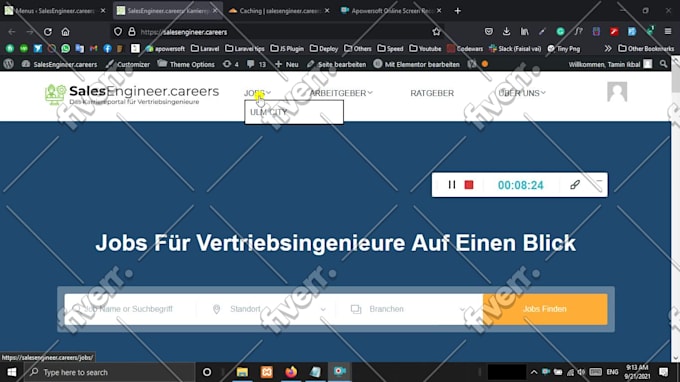
Task: Pause the screen recording
Action: (451, 185)
